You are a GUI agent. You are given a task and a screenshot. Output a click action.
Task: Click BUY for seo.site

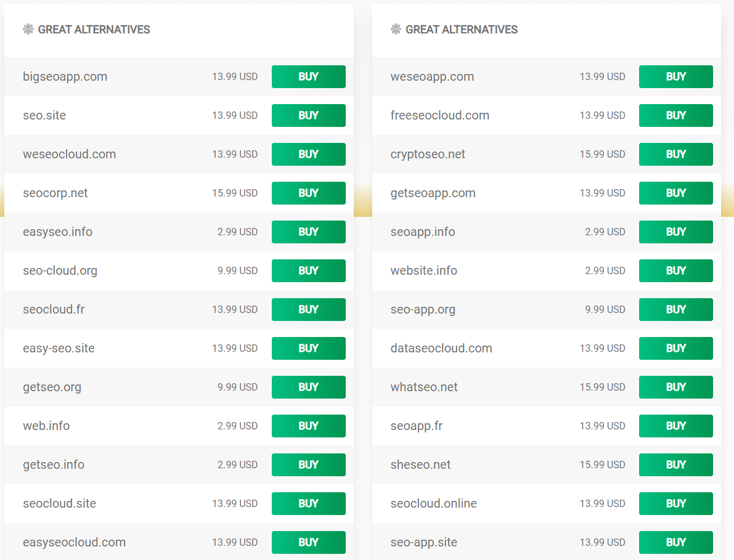click(308, 115)
